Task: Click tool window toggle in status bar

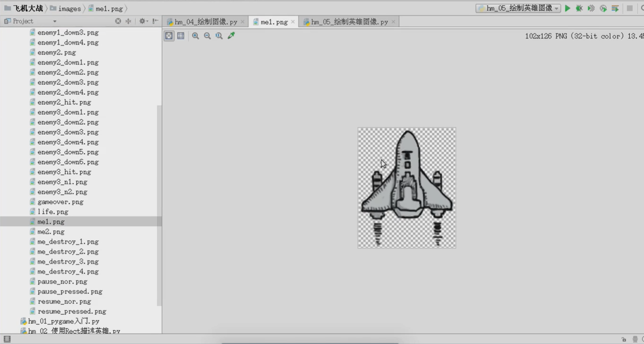Action: pyautogui.click(x=7, y=339)
